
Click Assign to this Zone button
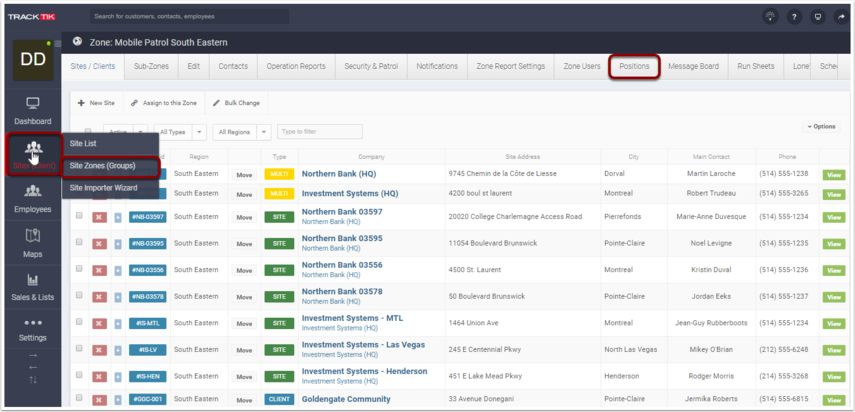tap(164, 102)
